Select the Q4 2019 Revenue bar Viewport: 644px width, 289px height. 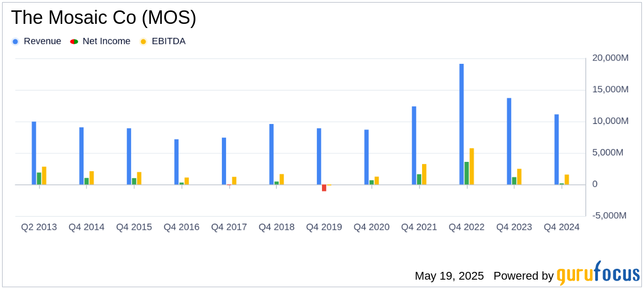tap(319, 156)
